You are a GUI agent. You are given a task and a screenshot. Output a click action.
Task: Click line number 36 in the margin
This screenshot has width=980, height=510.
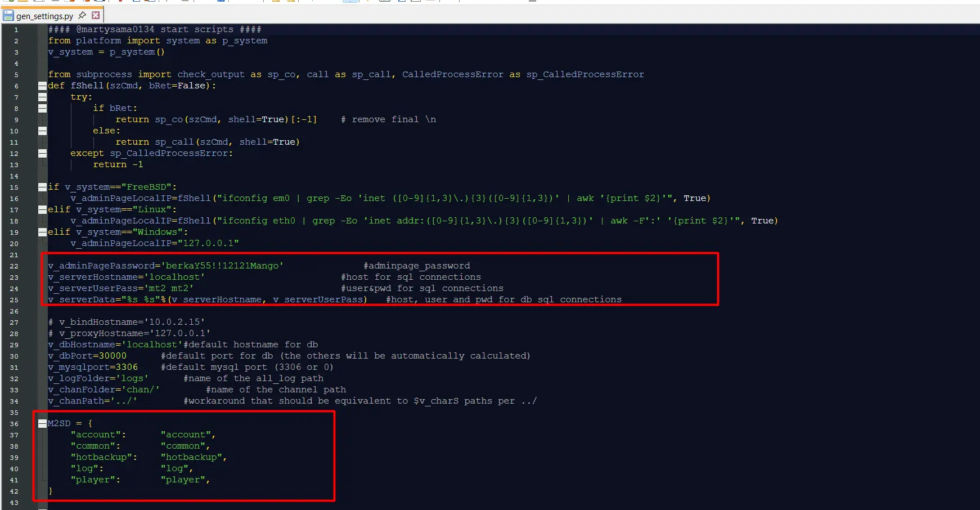pyautogui.click(x=14, y=424)
